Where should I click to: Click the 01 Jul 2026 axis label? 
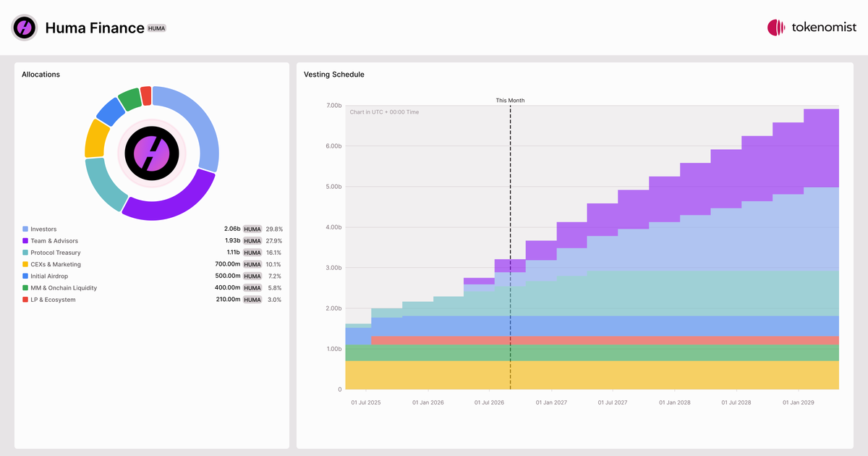click(490, 402)
